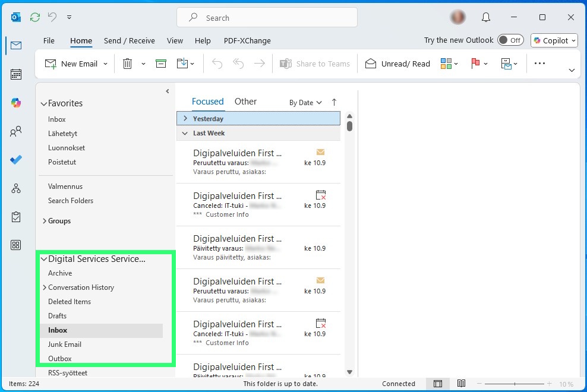Switch to the Other inbox tab

point(245,101)
